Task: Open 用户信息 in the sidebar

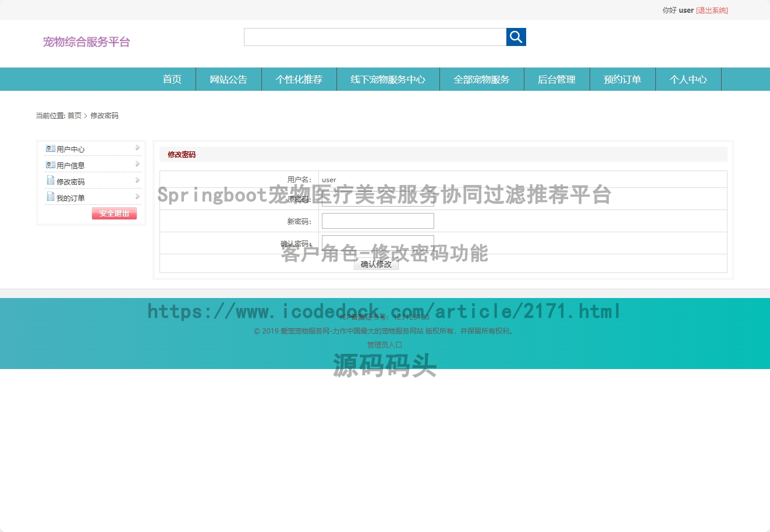Action: tap(70, 166)
